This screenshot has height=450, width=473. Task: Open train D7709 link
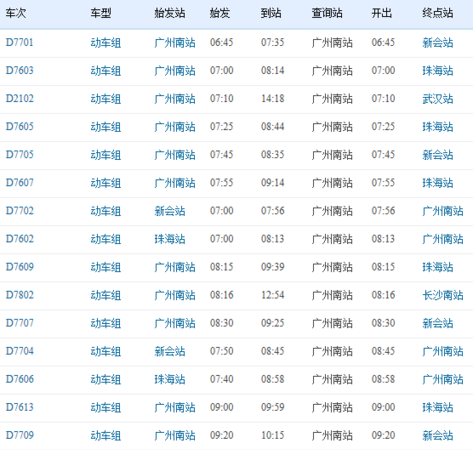tap(20, 435)
